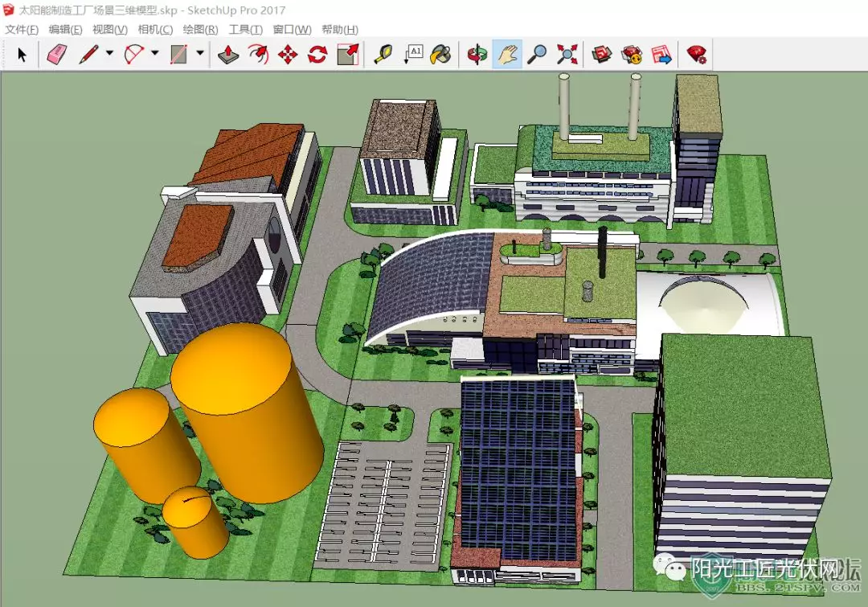
Task: Select the arrow Select tool
Action: pyautogui.click(x=22, y=55)
